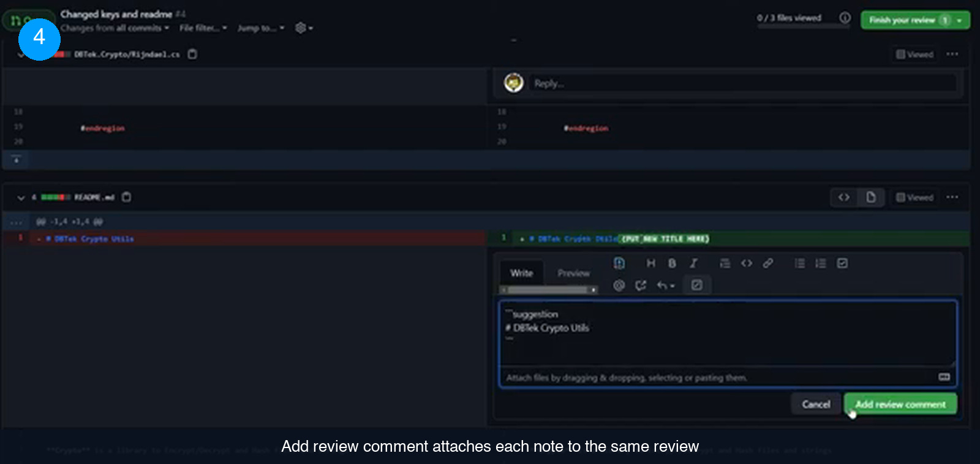The image size is (980, 464).
Task: Copy the Rijndael.cs file path
Action: (192, 54)
